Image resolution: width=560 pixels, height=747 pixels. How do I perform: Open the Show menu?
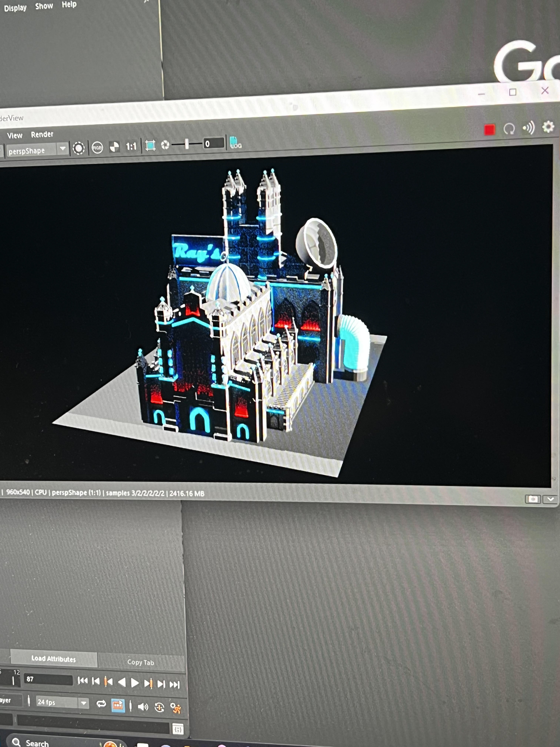(x=44, y=6)
